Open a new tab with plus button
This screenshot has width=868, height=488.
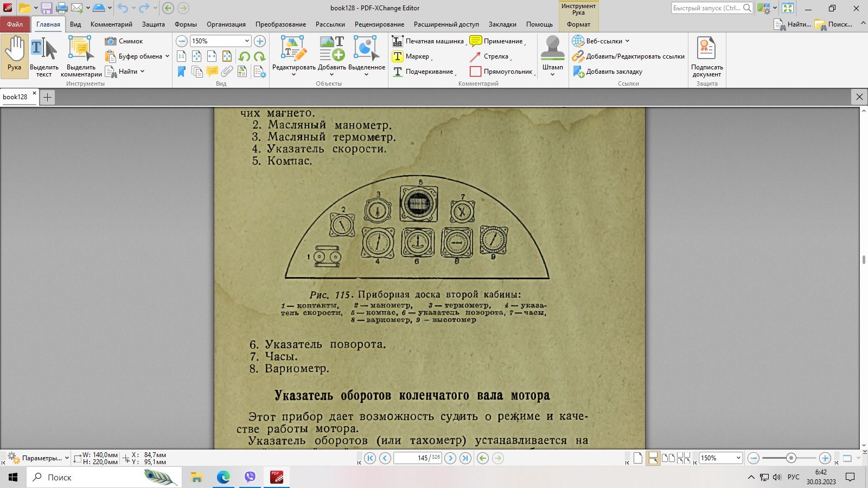[47, 97]
